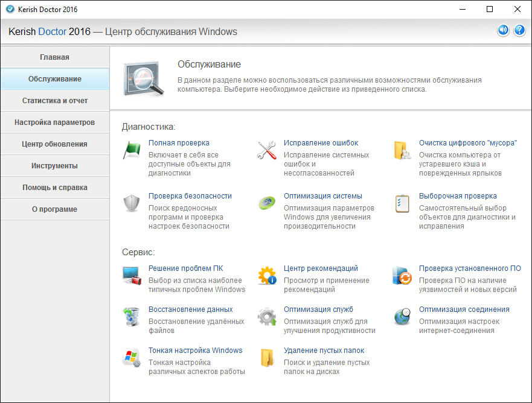Click globe icon for Оптимизация соединения
Viewport: 532px width, 403px height.
tap(402, 317)
